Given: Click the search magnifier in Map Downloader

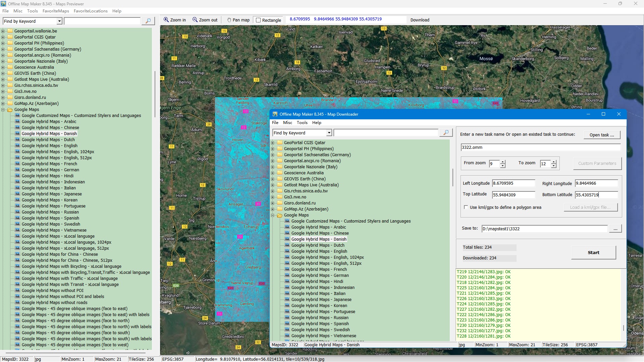Looking at the screenshot, I should pyautogui.click(x=446, y=133).
